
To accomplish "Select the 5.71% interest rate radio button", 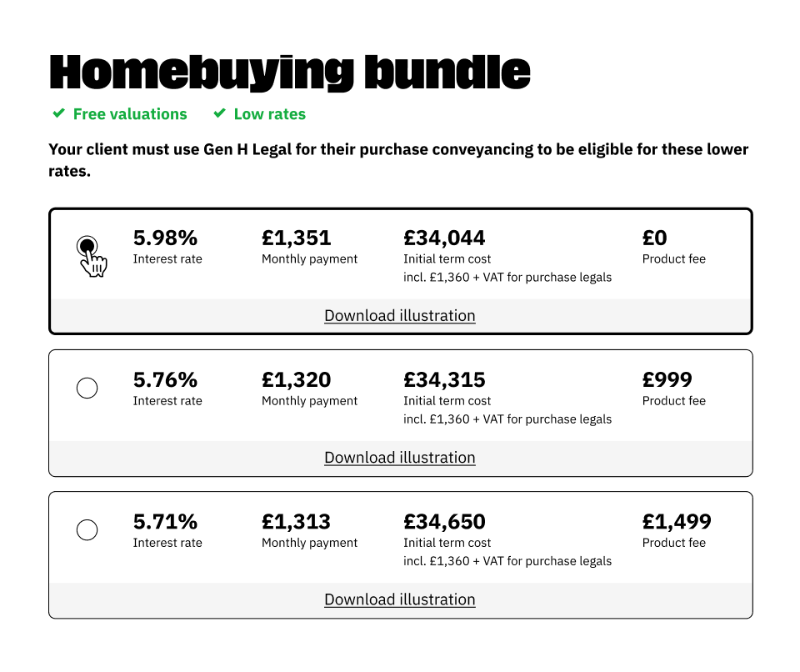I will point(87,530).
